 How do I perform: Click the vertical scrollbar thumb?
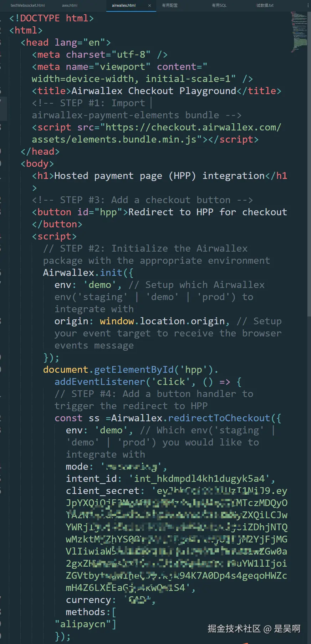[309, 164]
